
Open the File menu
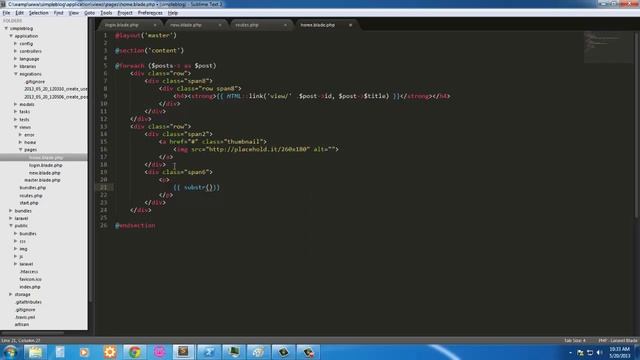point(6,13)
